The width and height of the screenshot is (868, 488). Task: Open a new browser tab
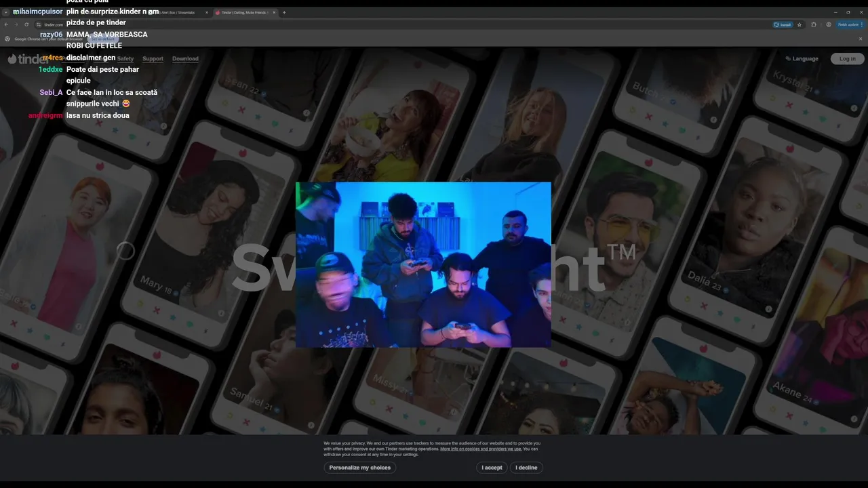[x=284, y=12]
